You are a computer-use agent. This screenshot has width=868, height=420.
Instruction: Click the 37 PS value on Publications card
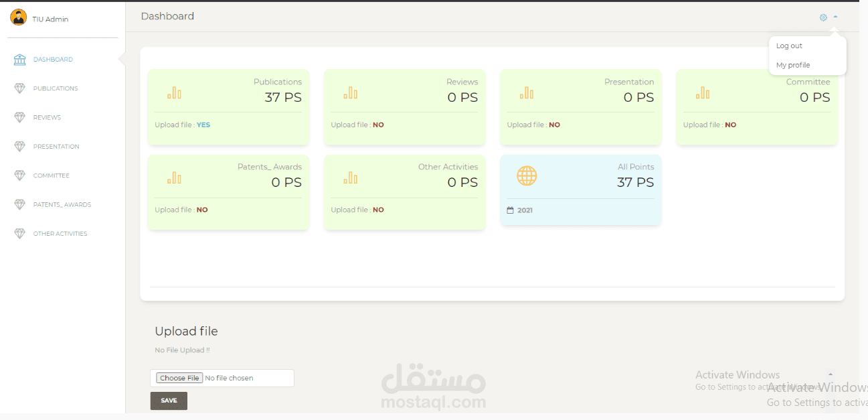pos(283,97)
